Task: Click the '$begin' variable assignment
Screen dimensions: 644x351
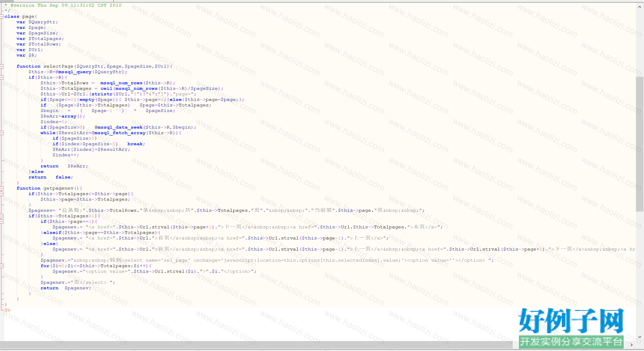Action: click(x=49, y=111)
